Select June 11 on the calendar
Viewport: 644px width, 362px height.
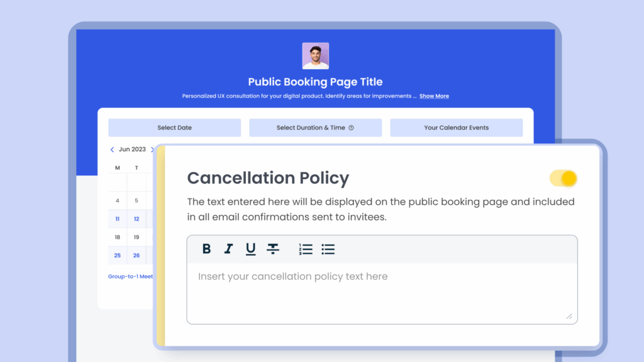(x=118, y=219)
